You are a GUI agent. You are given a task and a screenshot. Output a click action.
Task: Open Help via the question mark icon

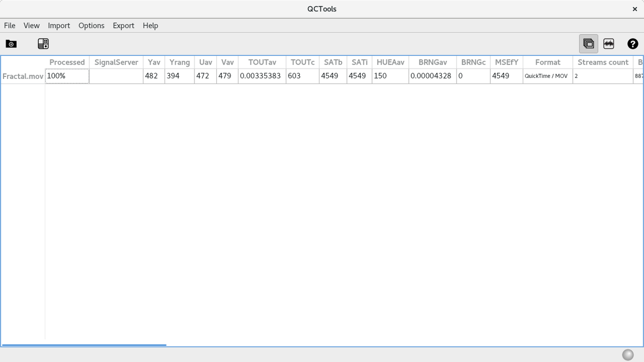pos(633,44)
